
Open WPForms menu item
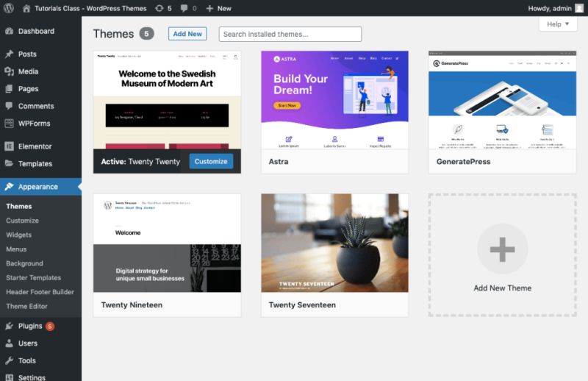[40, 123]
